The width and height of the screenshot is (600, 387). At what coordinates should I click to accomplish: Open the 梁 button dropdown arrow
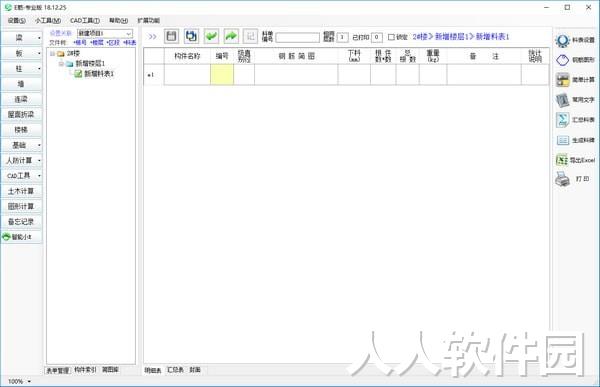[39, 38]
